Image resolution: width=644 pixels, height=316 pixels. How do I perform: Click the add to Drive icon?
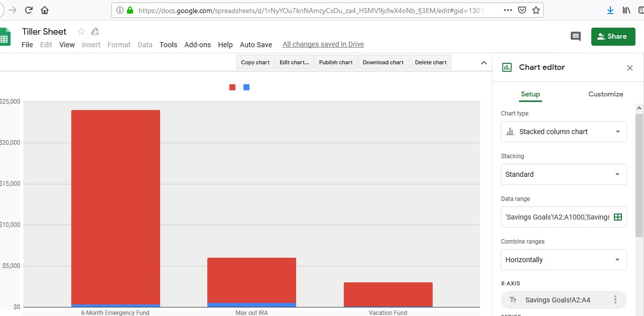tap(95, 32)
